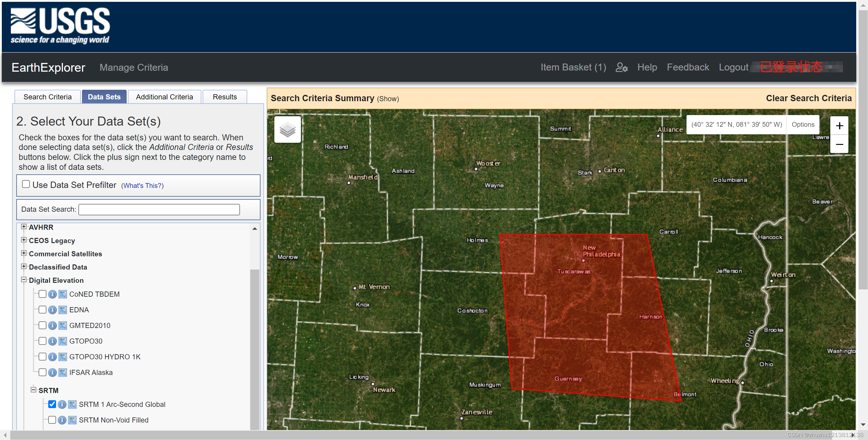Uncheck SRTM 1 Arc-Second Global data set
This screenshot has width=868, height=440.
click(52, 404)
